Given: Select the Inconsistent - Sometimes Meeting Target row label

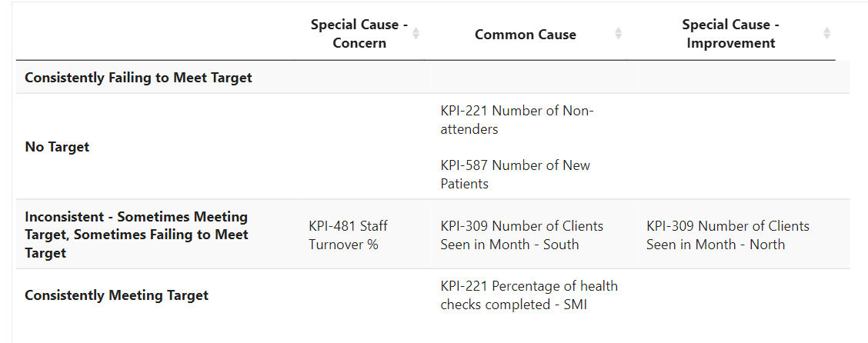Looking at the screenshot, I should pos(136,235).
